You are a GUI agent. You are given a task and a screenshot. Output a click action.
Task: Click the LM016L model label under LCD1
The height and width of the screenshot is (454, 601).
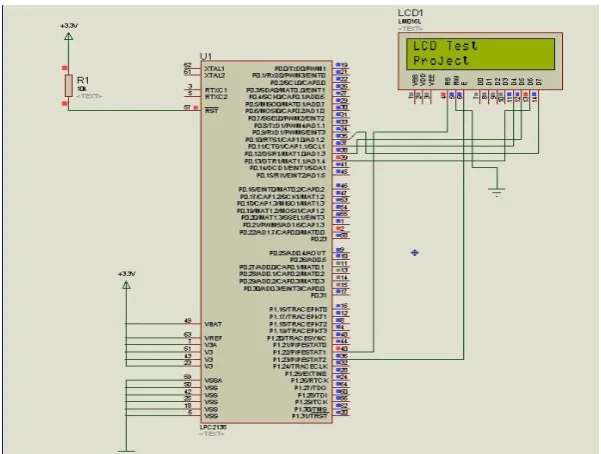pyautogui.click(x=409, y=22)
